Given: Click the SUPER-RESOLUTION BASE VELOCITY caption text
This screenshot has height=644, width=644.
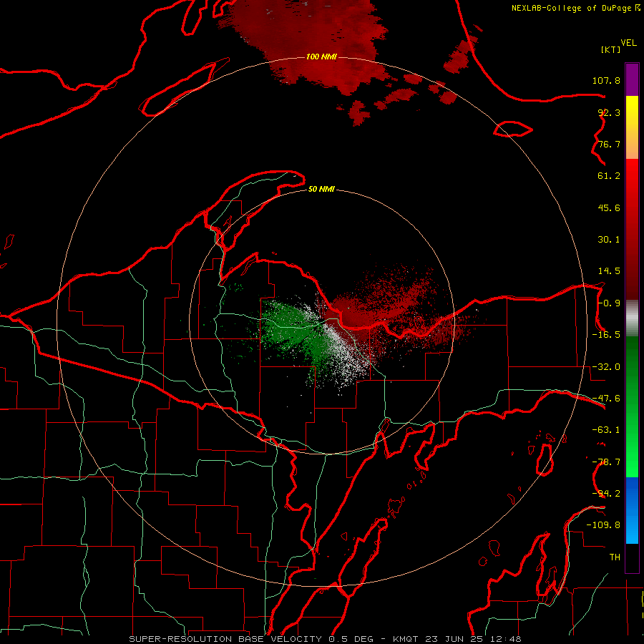Looking at the screenshot, I should pyautogui.click(x=225, y=639).
